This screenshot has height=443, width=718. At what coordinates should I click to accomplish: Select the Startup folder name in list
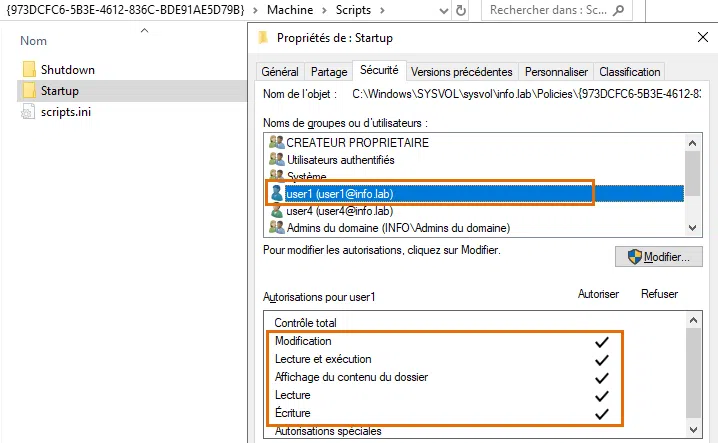[60, 91]
